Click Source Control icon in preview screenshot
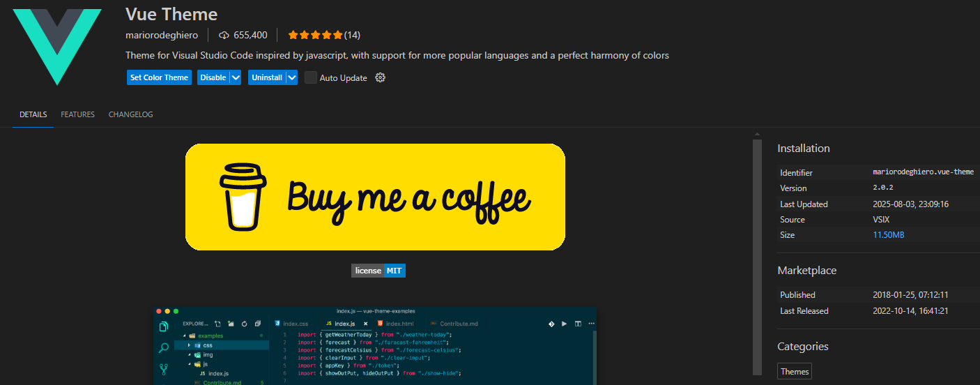The width and height of the screenshot is (980, 385). (164, 369)
